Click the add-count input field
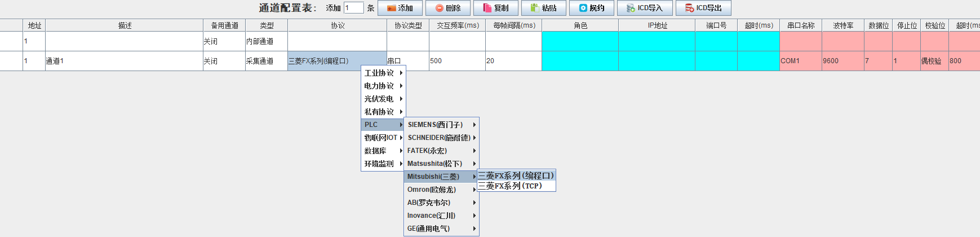Screen dimensions: 980x237 [353, 8]
